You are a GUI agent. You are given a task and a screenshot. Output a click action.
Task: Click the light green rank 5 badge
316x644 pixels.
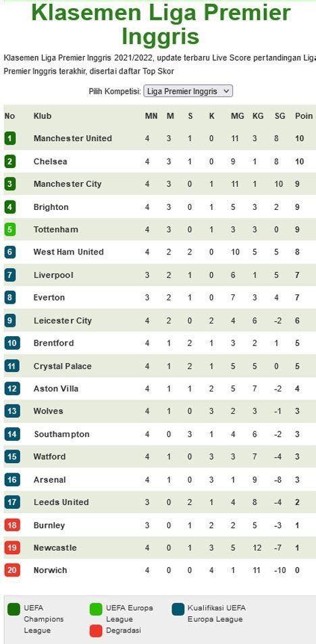[10, 230]
